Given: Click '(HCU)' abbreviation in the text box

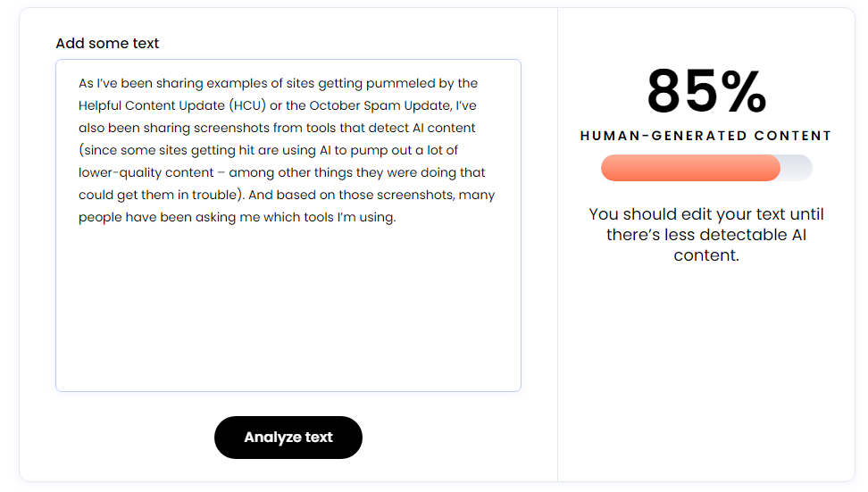Looking at the screenshot, I should pyautogui.click(x=247, y=105).
